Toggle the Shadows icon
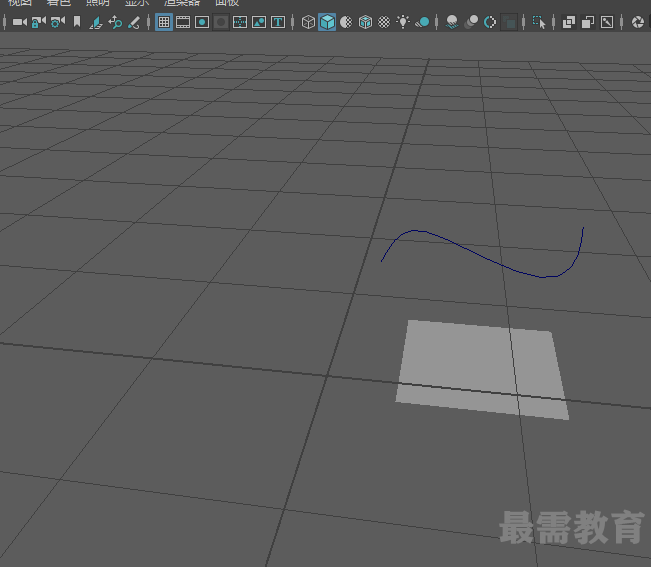This screenshot has width=651, height=567. (x=422, y=22)
